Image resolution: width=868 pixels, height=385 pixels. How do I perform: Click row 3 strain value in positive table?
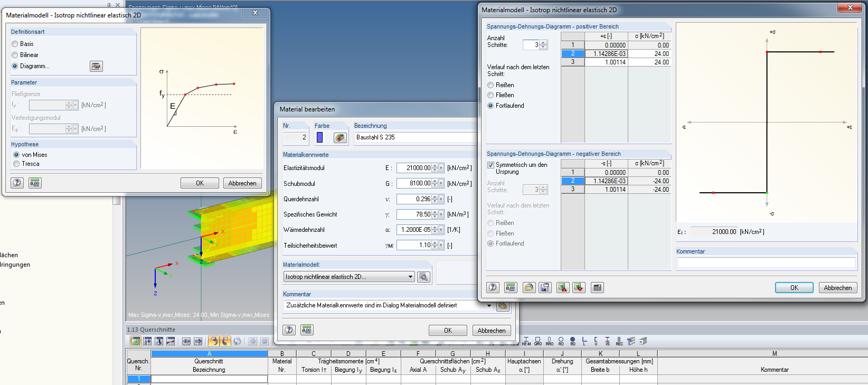606,62
